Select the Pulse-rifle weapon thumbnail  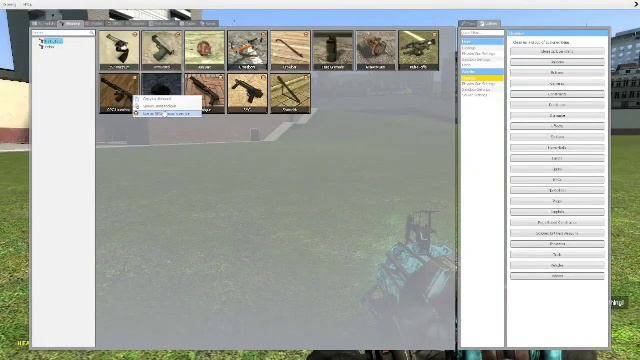(x=419, y=50)
